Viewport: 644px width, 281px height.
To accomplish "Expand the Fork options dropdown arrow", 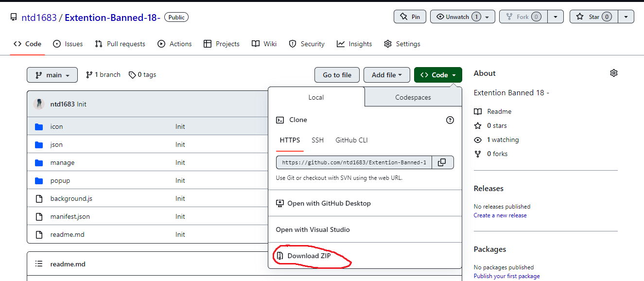I will click(x=556, y=17).
